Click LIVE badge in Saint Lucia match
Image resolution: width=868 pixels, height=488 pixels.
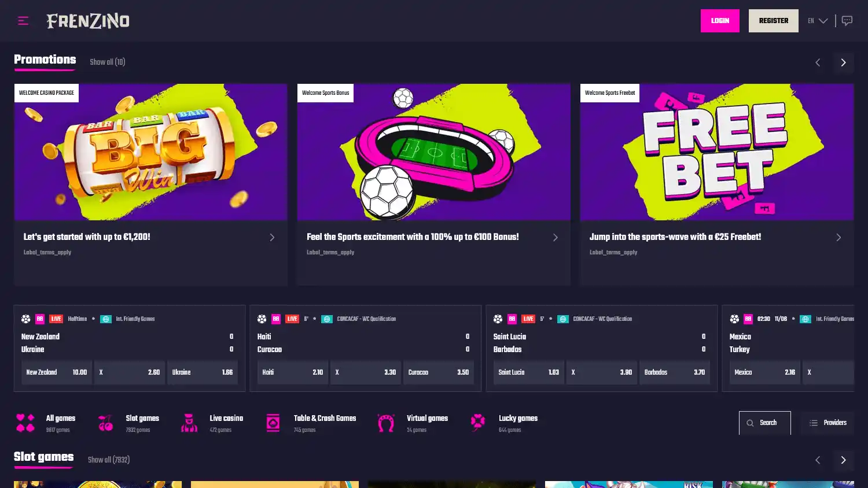tap(528, 319)
